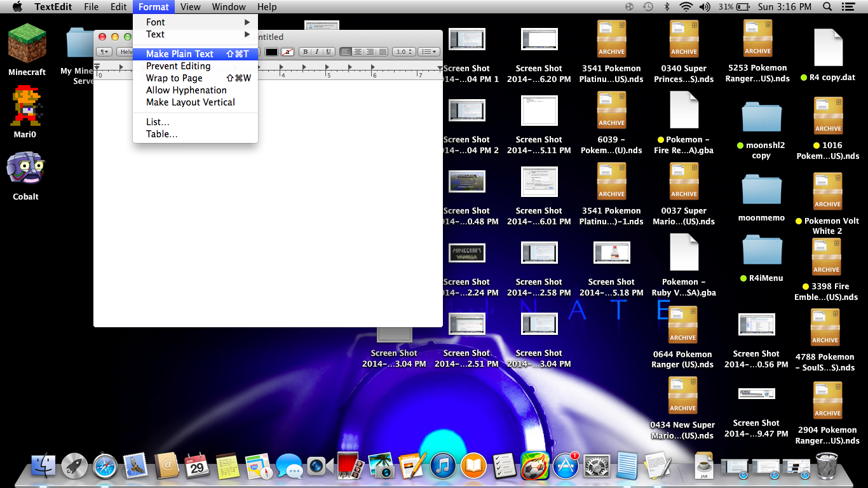Open iTunes from the Dock
Screen dimensions: 868x488
tap(443, 466)
